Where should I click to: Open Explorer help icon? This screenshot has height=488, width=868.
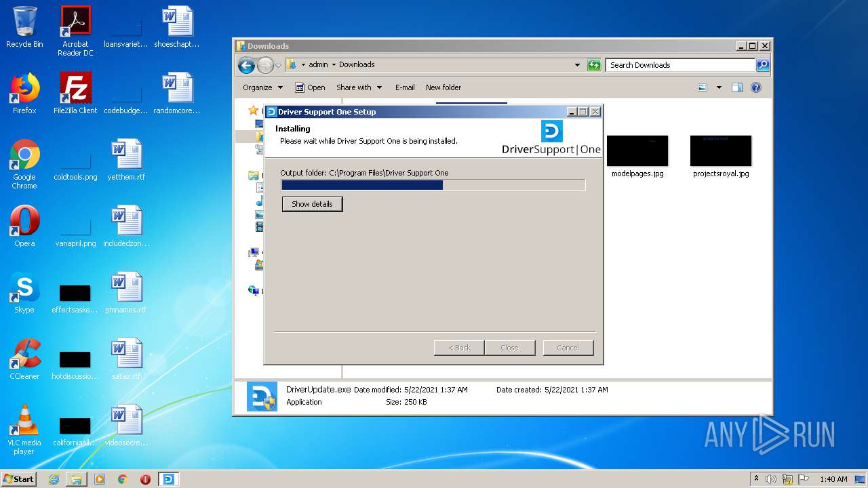(x=756, y=87)
